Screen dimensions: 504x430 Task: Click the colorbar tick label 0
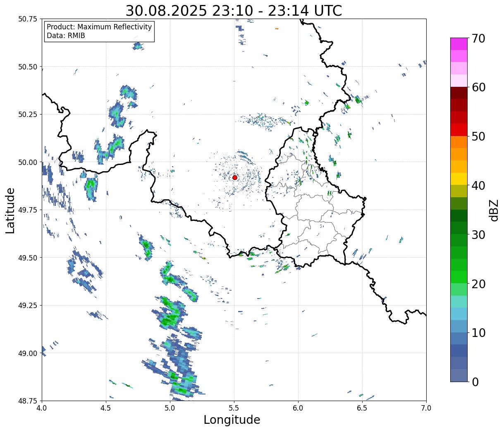pyautogui.click(x=475, y=382)
